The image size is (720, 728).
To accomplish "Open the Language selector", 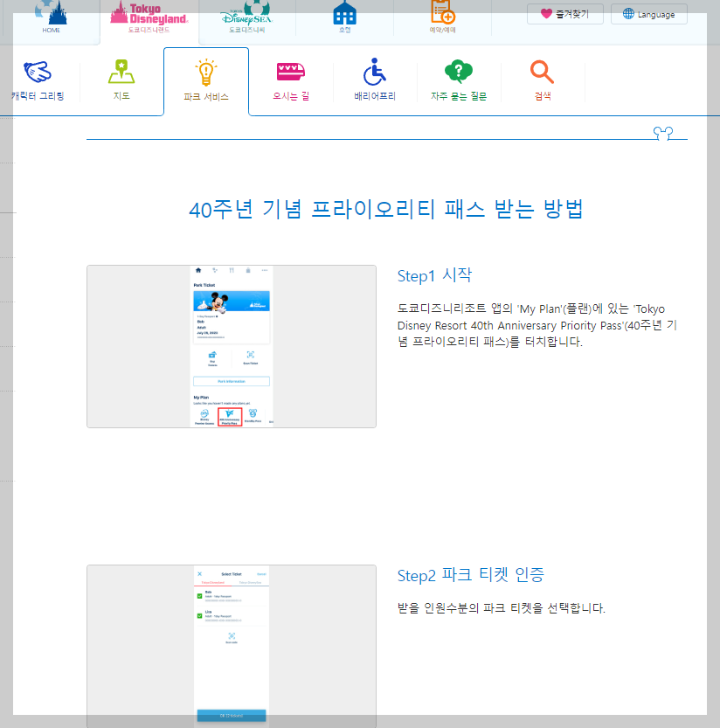I will 649,14.
